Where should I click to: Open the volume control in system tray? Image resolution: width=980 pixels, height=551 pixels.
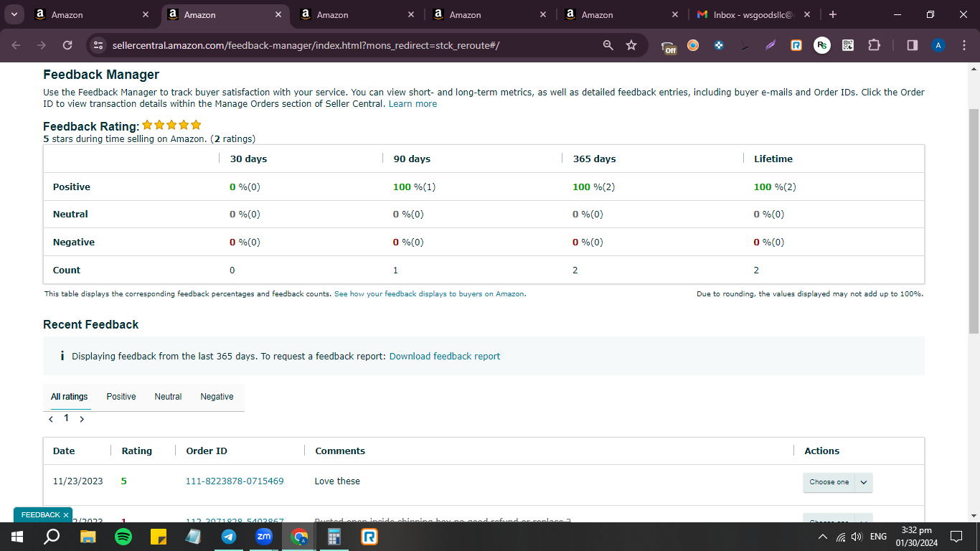click(x=857, y=537)
